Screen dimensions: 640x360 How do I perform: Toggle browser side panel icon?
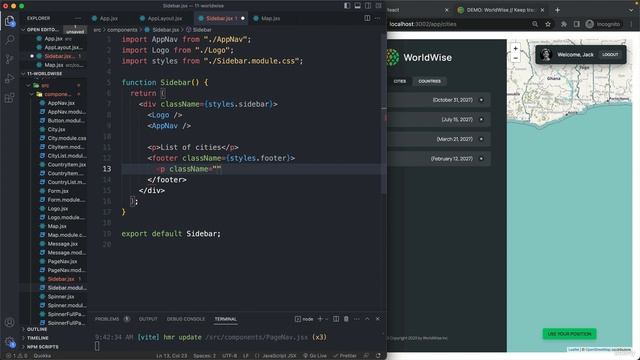[577, 24]
